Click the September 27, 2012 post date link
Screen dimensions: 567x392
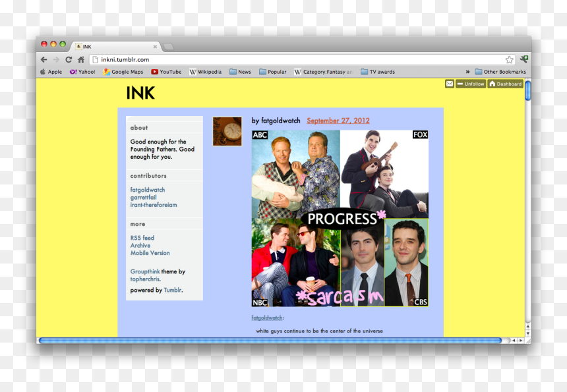point(338,121)
